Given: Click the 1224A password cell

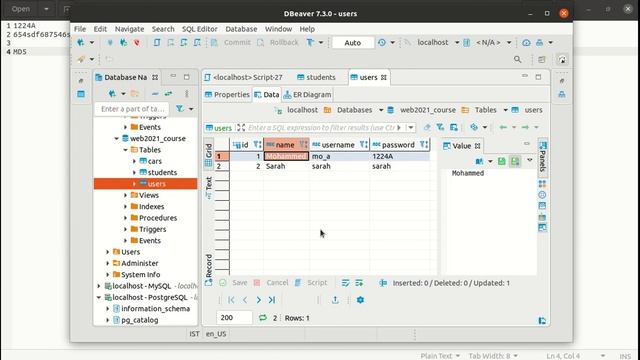Looking at the screenshot, I should (400, 156).
